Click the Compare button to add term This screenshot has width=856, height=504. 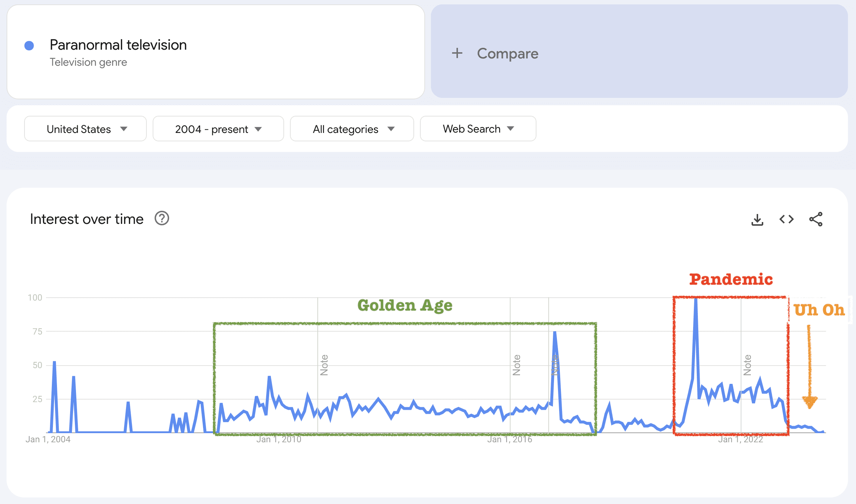508,53
